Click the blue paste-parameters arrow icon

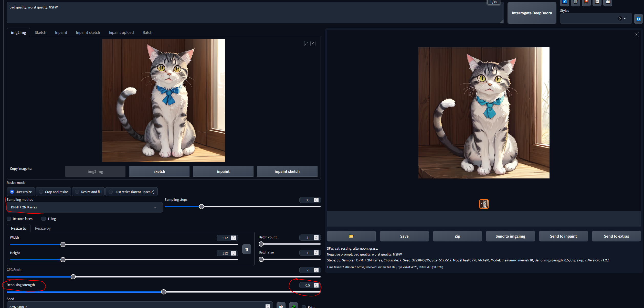click(564, 2)
